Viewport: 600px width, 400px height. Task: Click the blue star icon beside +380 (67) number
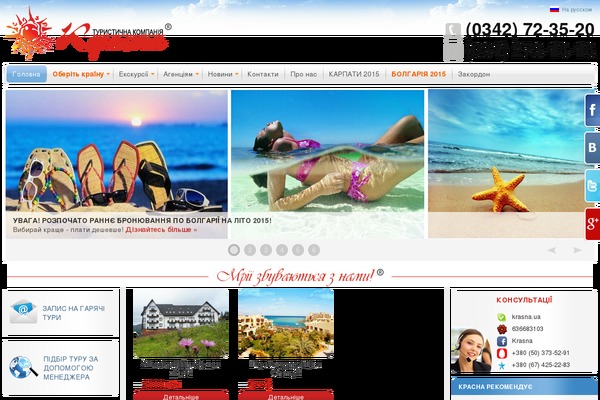[x=501, y=365]
